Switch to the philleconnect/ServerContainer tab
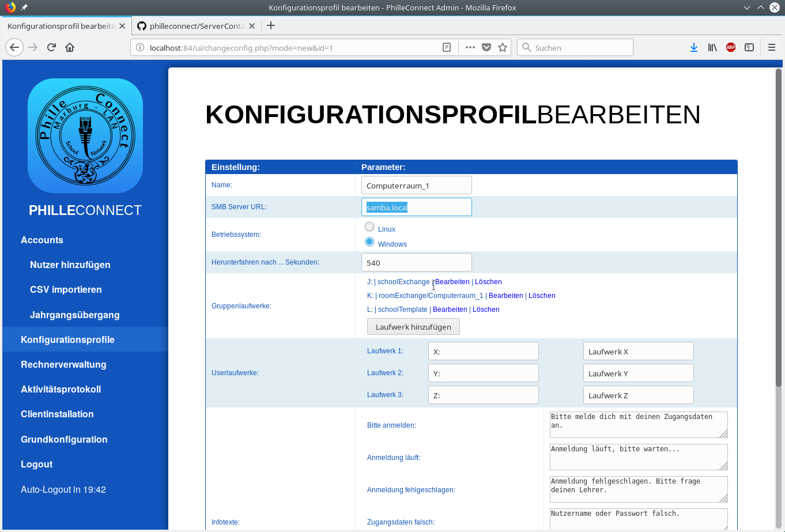Screen dimensions: 785x532 [x=197, y=26]
